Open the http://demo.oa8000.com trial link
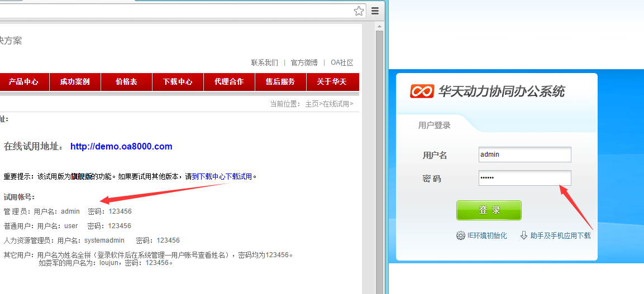This screenshot has width=644, height=294. [x=121, y=146]
